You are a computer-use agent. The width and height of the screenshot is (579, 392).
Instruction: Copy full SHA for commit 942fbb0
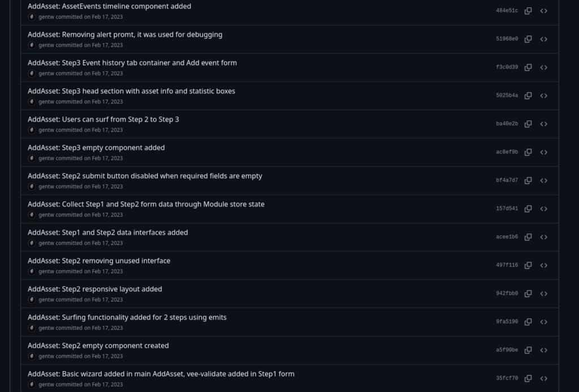pyautogui.click(x=528, y=294)
